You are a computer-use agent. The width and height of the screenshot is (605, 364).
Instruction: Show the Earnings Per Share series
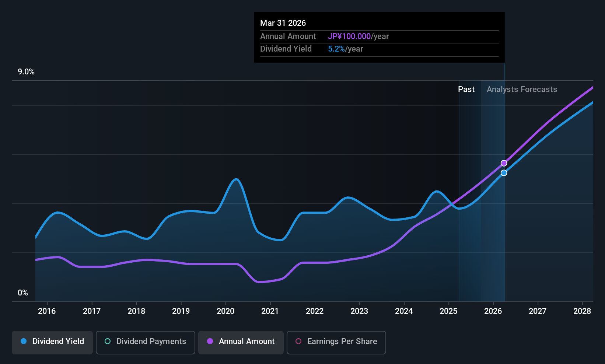pos(336,343)
